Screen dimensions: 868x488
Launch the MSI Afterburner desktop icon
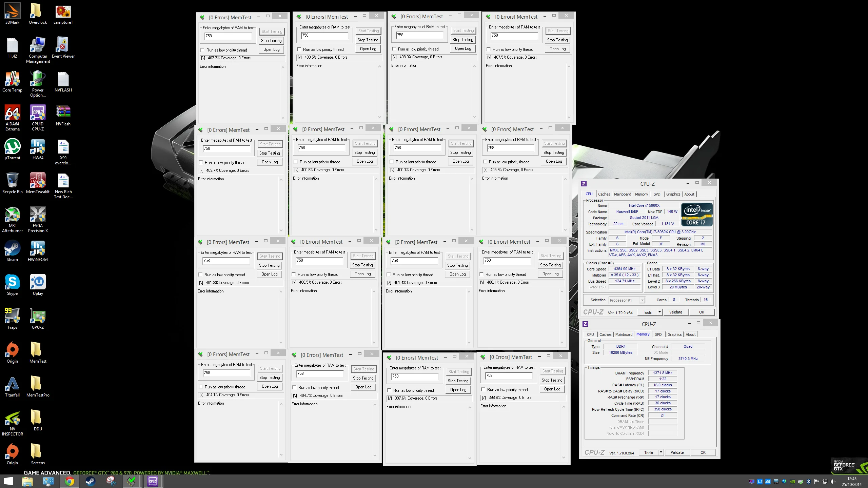click(x=12, y=220)
